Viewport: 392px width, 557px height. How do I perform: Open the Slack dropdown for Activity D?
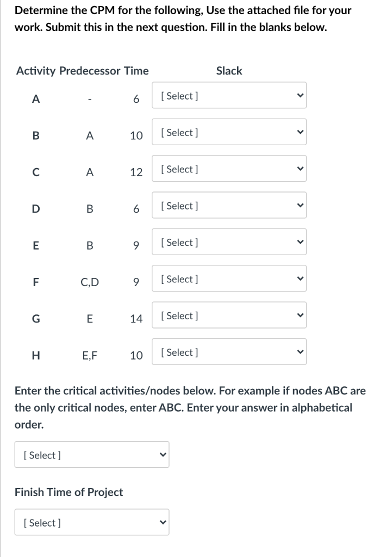(228, 205)
